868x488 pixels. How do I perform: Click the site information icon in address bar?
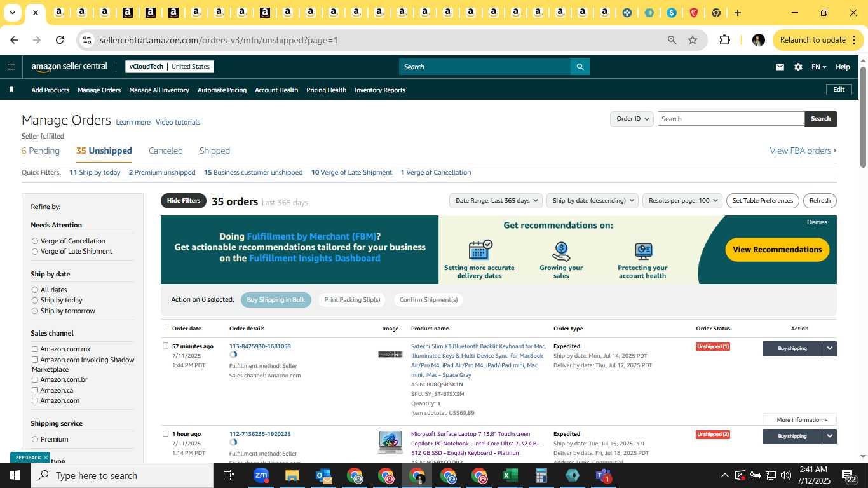87,40
